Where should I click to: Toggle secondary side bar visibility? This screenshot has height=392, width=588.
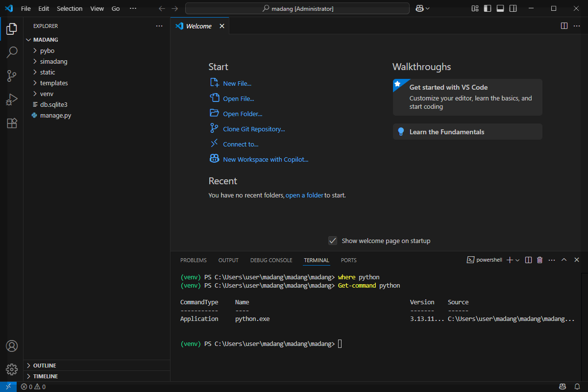point(513,8)
